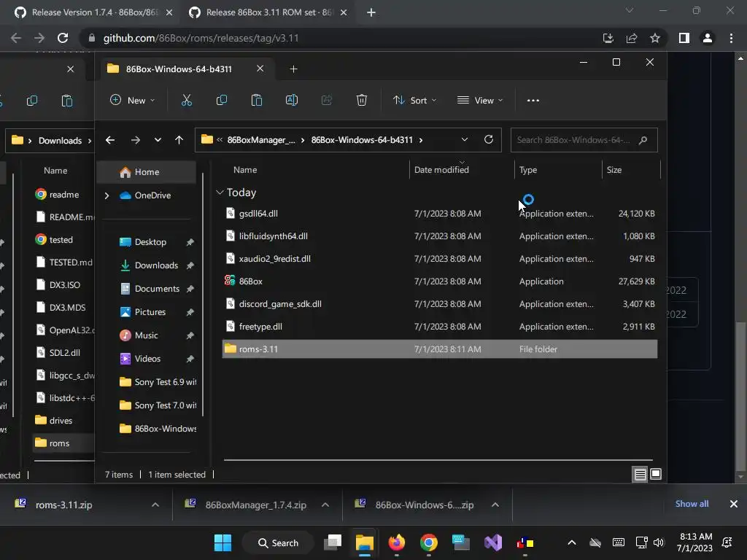Close Chrome downloads bar
Screen dimensions: 747x560
pyautogui.click(x=734, y=504)
